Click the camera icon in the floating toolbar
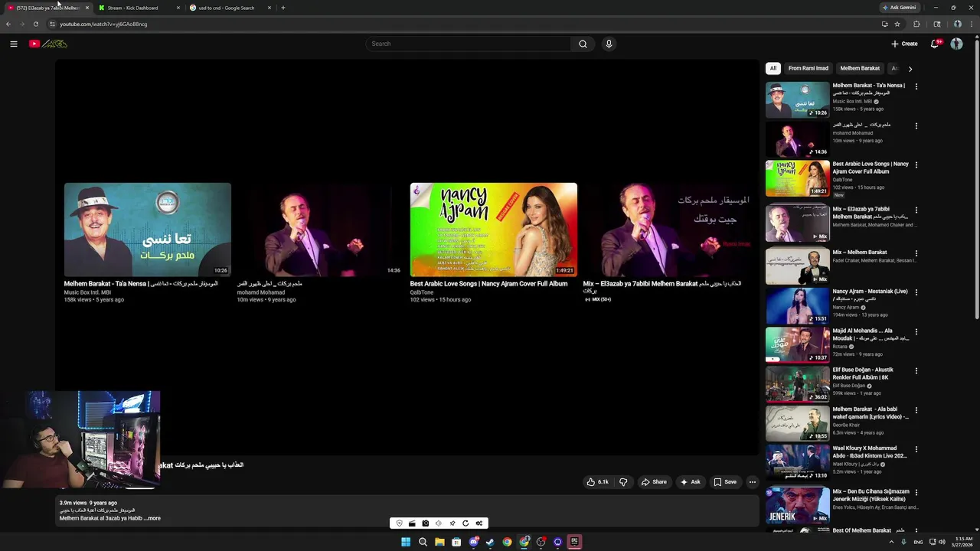 tap(425, 523)
